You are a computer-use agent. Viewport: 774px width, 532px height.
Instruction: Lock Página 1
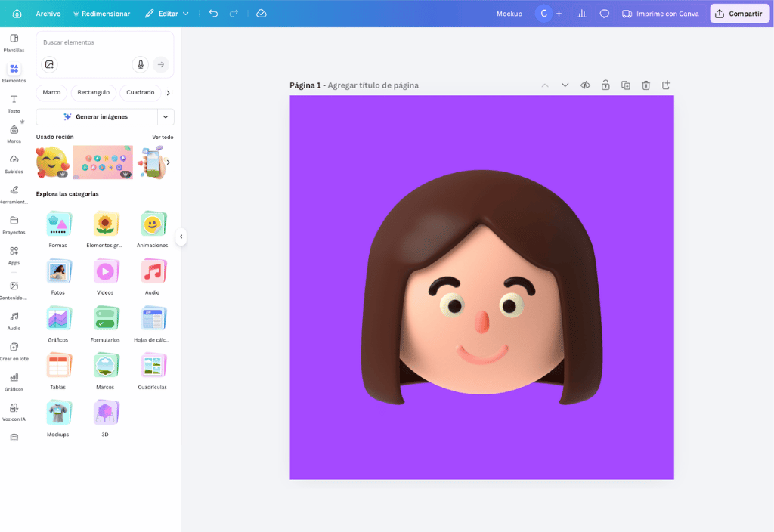(605, 85)
